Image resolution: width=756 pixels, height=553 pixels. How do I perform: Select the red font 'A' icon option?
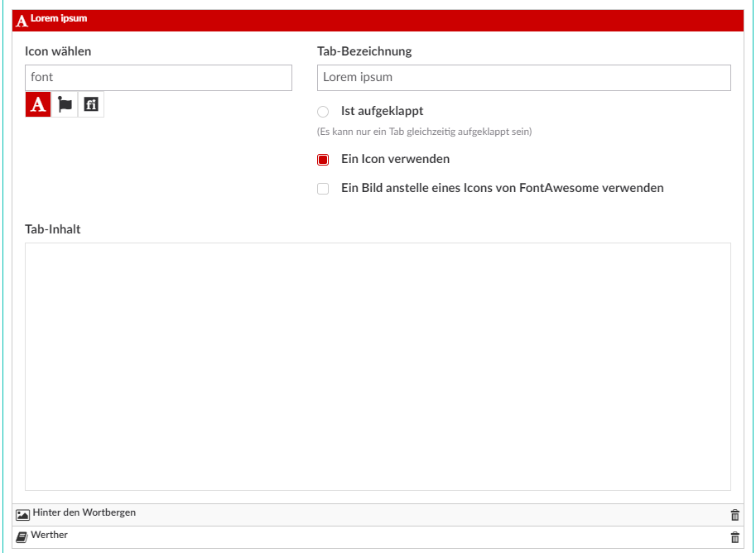38,104
